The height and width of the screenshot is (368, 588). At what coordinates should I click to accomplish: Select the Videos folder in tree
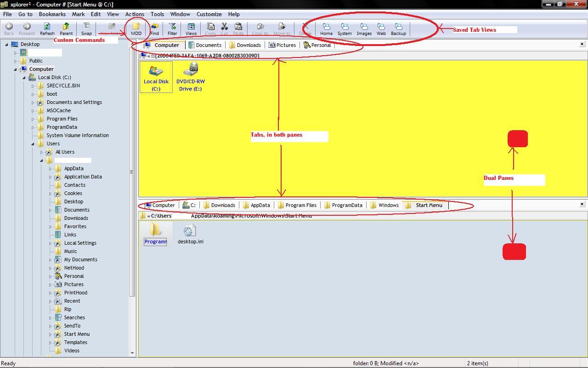72,351
